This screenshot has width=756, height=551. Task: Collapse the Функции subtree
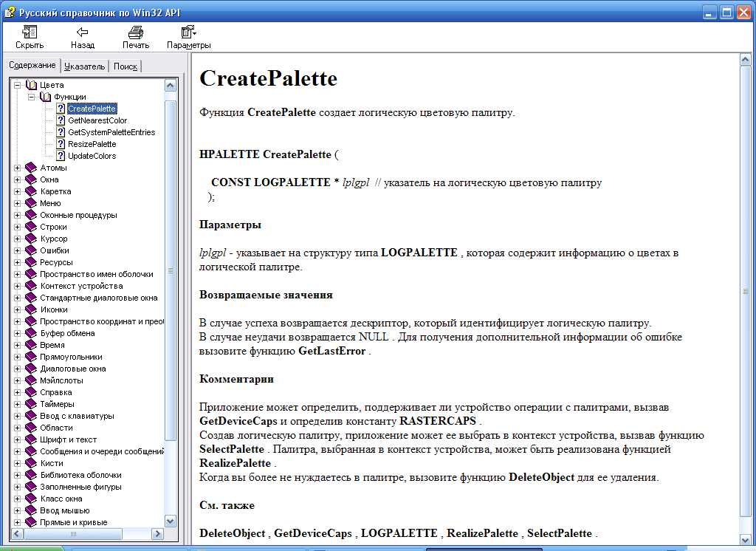[x=31, y=97]
